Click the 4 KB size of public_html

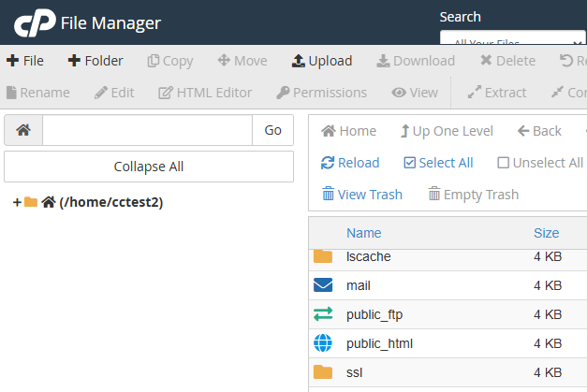click(548, 343)
